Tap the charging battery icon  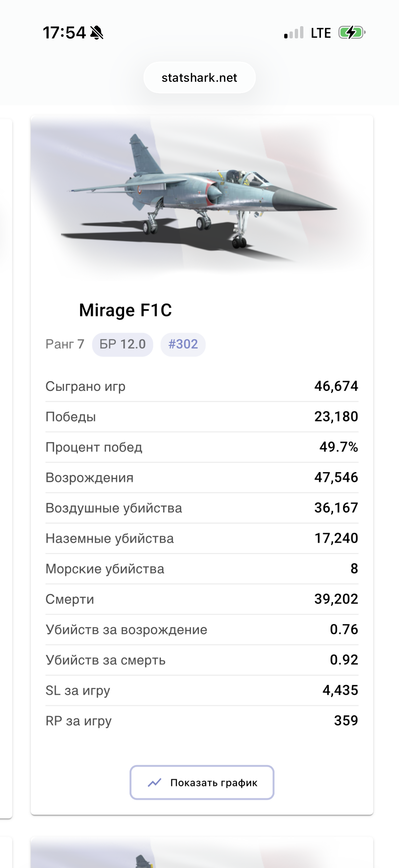pos(352,33)
